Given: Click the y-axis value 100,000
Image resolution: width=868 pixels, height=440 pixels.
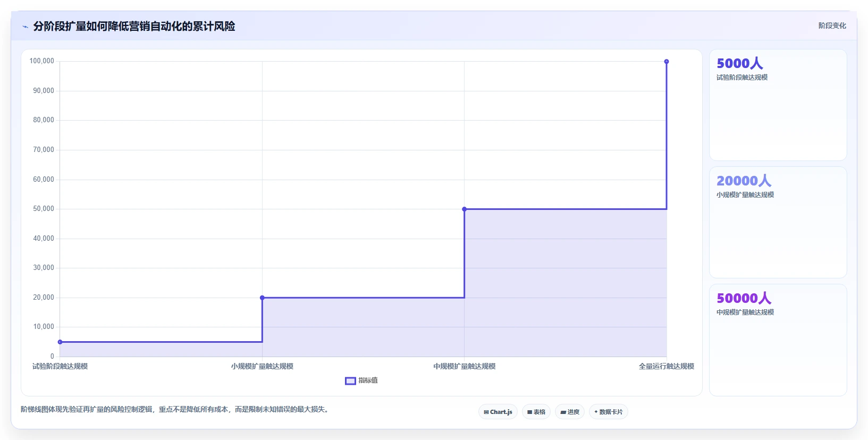Looking at the screenshot, I should pos(42,61).
